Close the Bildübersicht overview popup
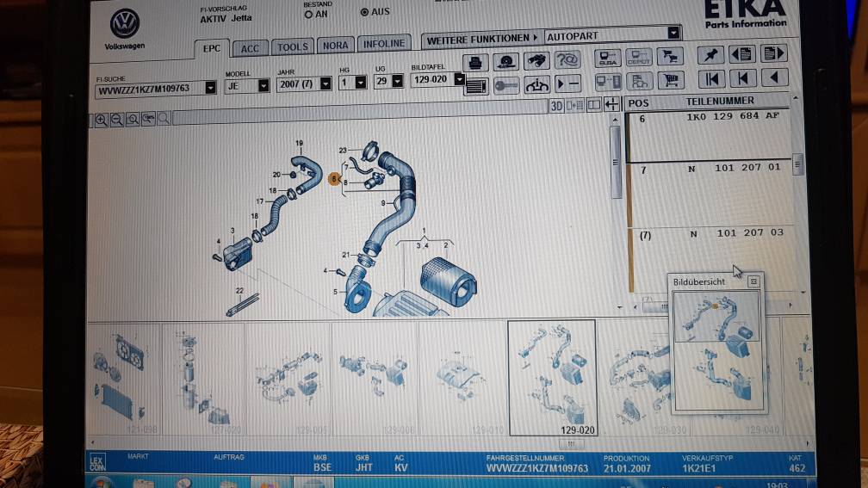 [753, 281]
